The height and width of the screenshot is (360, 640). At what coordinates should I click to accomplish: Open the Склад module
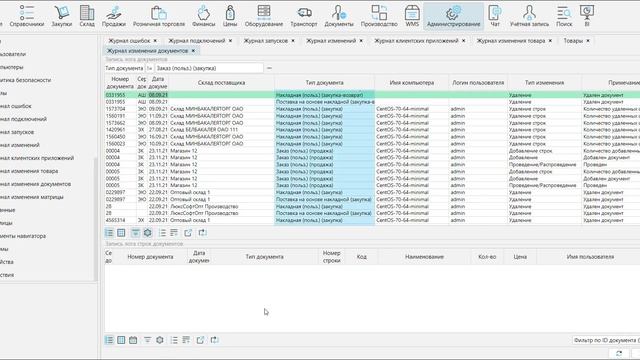click(x=87, y=16)
